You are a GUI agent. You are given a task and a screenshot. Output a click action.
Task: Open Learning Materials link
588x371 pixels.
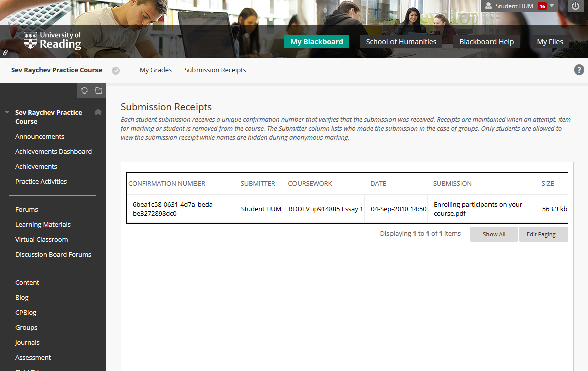coord(43,224)
